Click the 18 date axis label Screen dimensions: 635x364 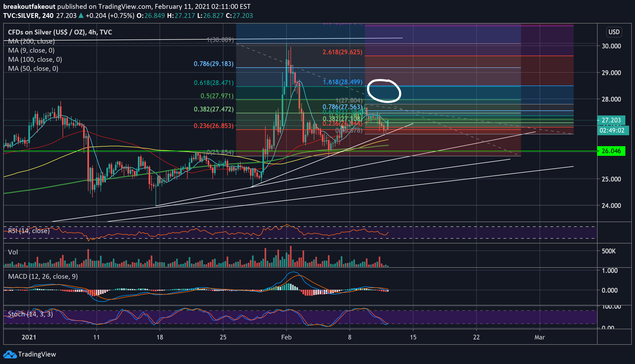click(x=160, y=337)
